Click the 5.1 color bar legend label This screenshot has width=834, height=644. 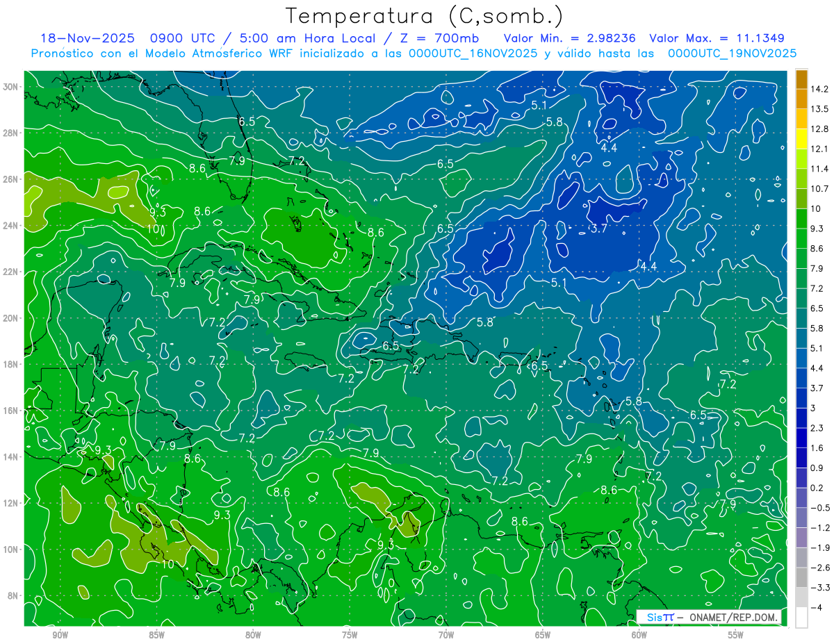point(818,348)
